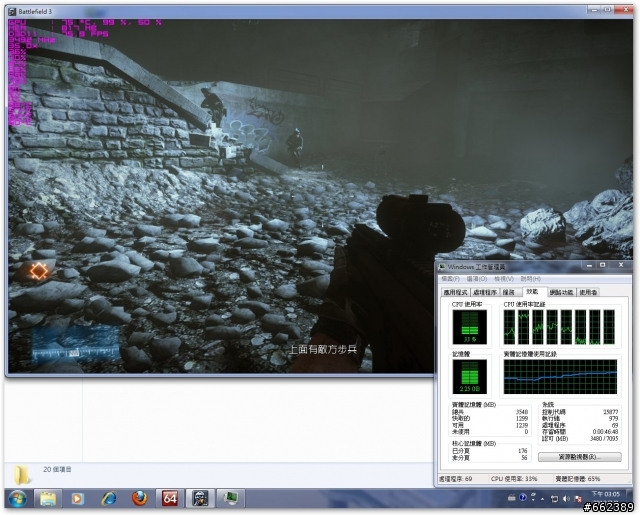The height and width of the screenshot is (515, 640).
Task: Close the Task Manager window
Action: [x=620, y=265]
